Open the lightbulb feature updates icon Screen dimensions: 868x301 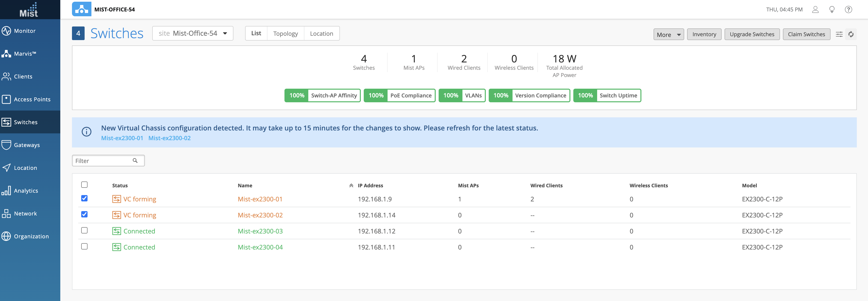(x=832, y=9)
